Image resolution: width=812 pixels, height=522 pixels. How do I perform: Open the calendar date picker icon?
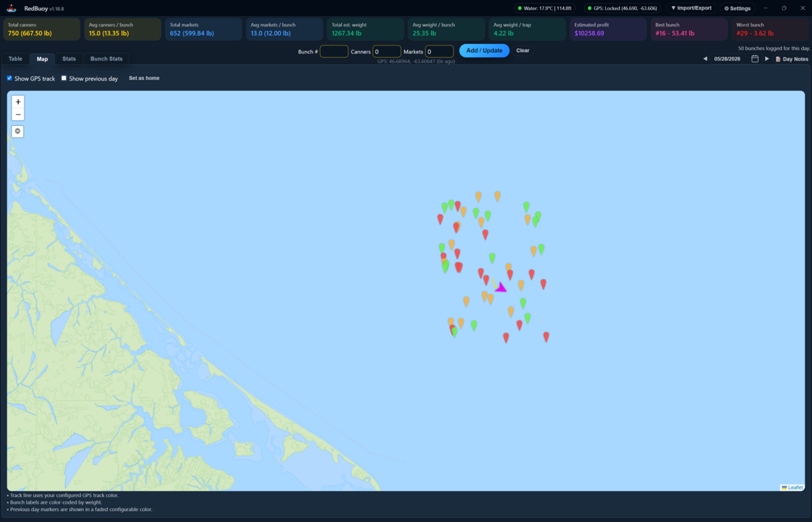[754, 59]
